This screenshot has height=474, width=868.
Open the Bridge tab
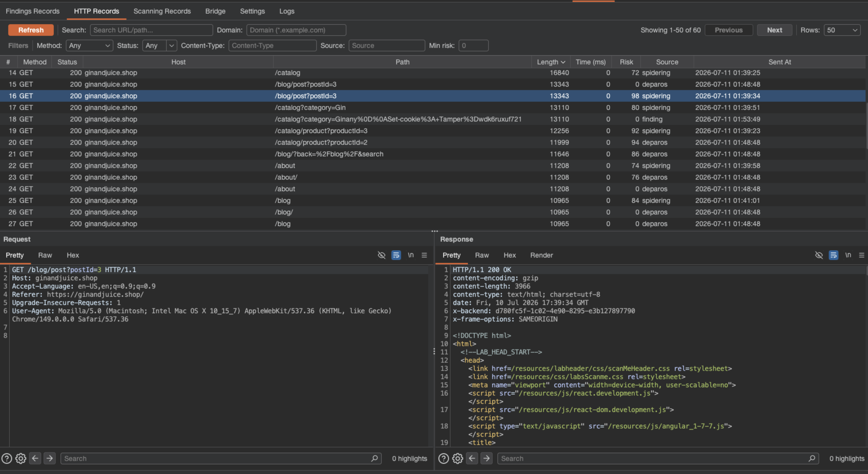click(x=215, y=11)
